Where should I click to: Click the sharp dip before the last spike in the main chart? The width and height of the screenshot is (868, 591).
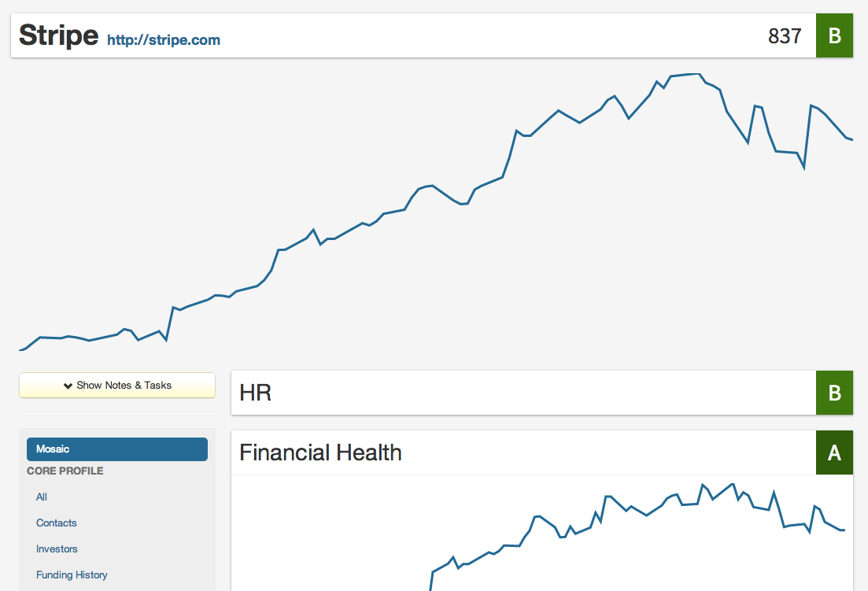pos(803,168)
